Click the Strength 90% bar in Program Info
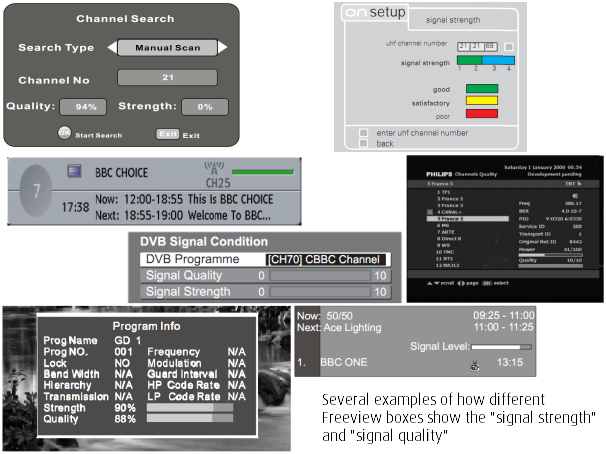The width and height of the screenshot is (606, 454). (x=190, y=408)
